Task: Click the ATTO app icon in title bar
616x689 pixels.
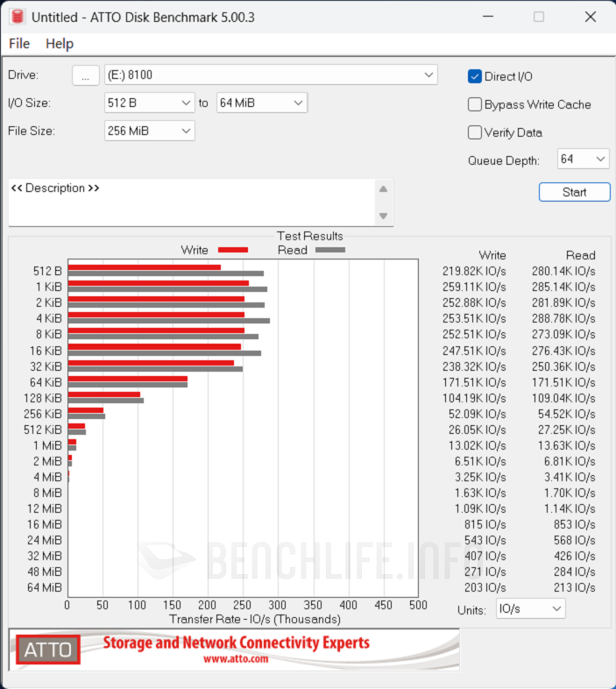Action: click(x=18, y=17)
